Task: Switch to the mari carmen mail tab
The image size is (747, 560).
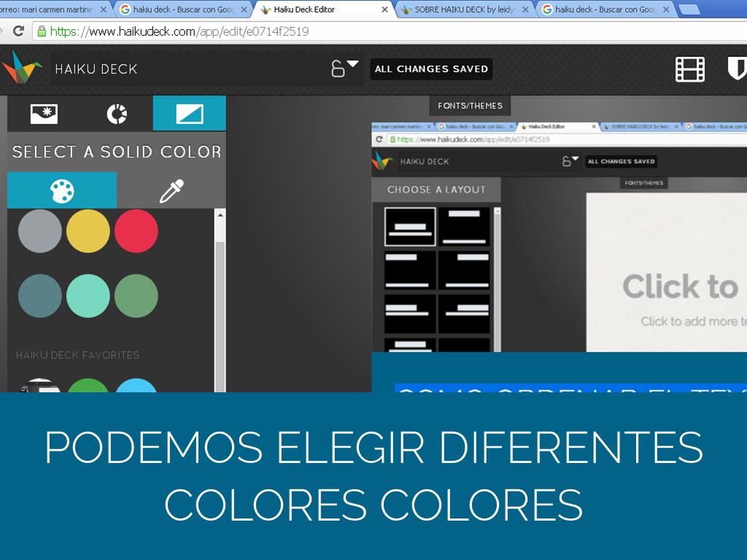Action: [x=50, y=9]
